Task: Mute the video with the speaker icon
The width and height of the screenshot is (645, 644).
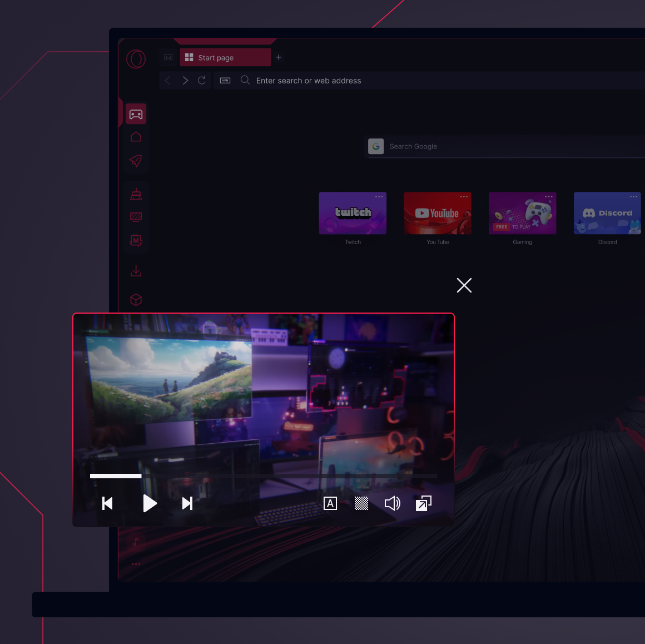Action: click(392, 503)
